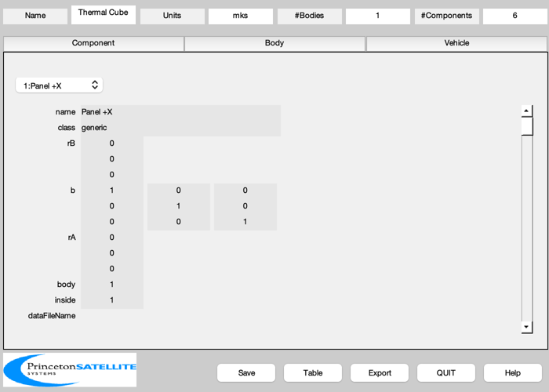Edit the class field containing generic
The height and width of the screenshot is (392, 549).
(180, 128)
